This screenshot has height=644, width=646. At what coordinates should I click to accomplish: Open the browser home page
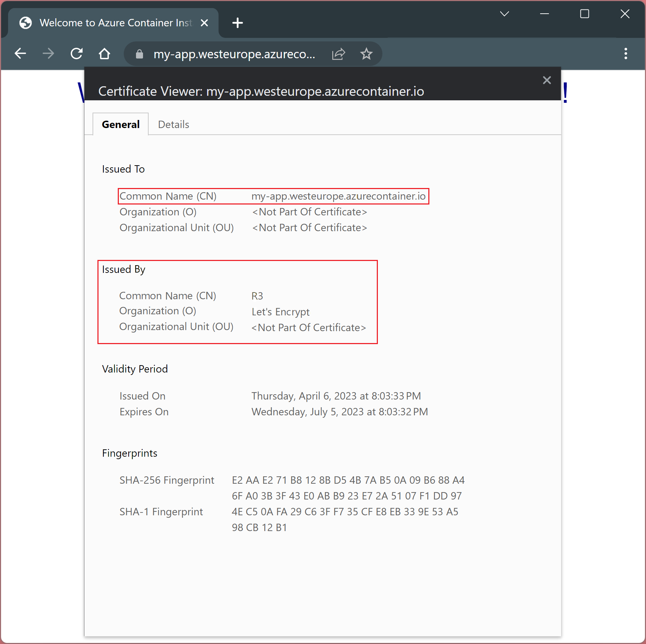click(x=104, y=54)
